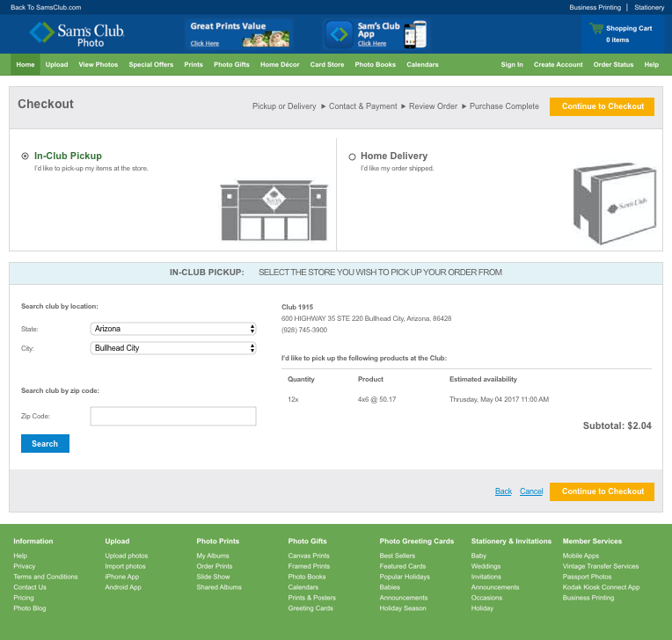Screen dimensions: 672x640
Task: Click footer Passport Photos link
Action: 587,577
